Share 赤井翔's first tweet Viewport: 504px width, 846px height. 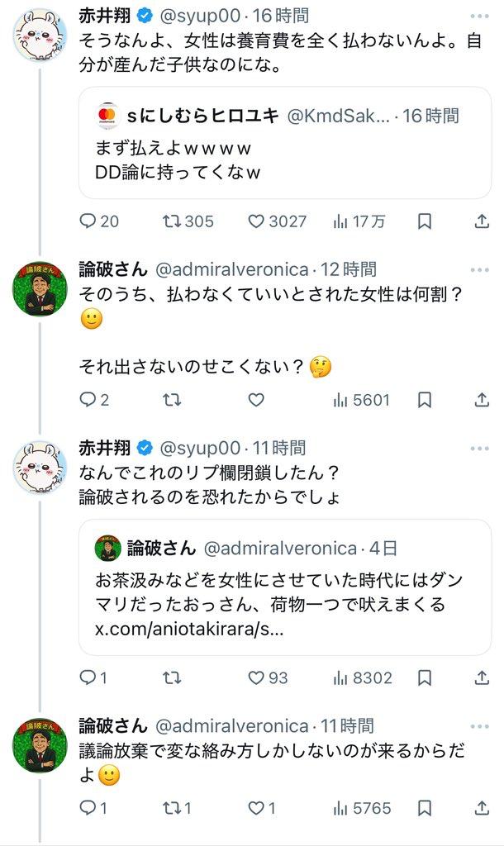click(483, 221)
